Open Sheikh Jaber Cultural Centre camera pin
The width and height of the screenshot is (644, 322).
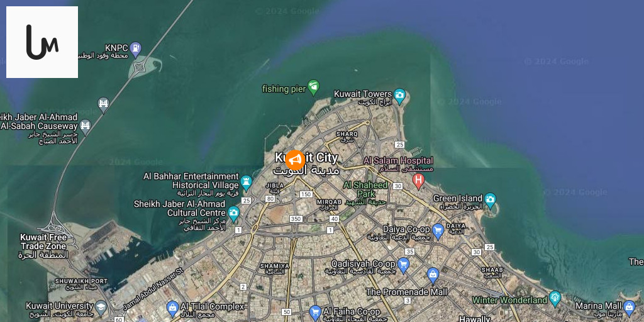coord(233,214)
